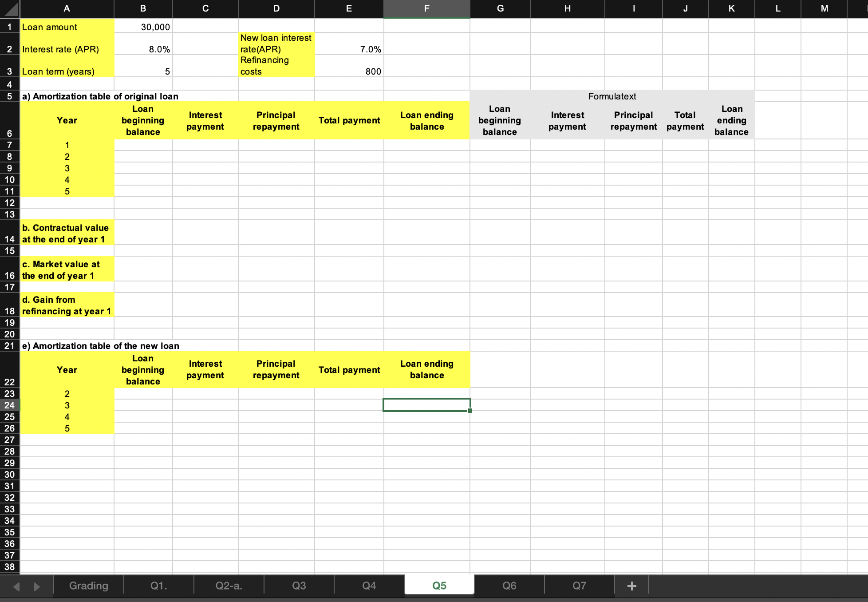Image resolution: width=868 pixels, height=602 pixels.
Task: Switch to the Q6 sheet
Action: click(509, 586)
